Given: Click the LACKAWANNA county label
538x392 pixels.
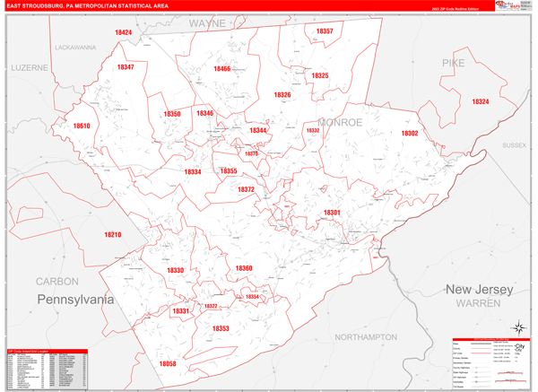Looking at the screenshot, I should [75, 48].
